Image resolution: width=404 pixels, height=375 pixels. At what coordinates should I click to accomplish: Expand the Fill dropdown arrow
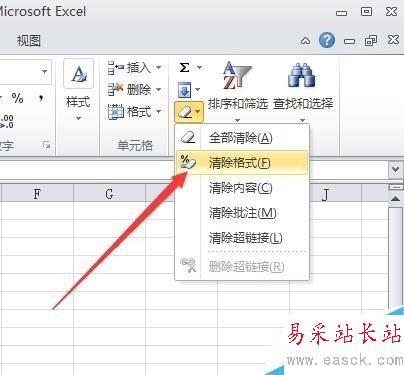[197, 89]
